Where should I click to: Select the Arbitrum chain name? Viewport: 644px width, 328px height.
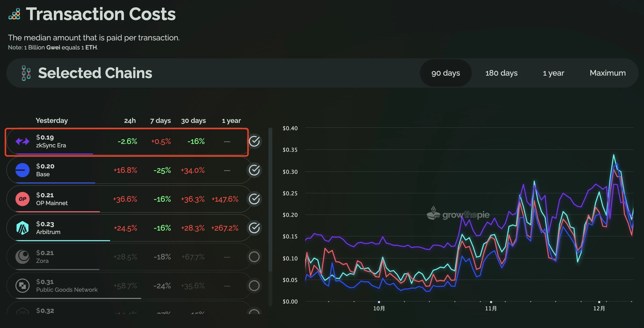point(48,232)
